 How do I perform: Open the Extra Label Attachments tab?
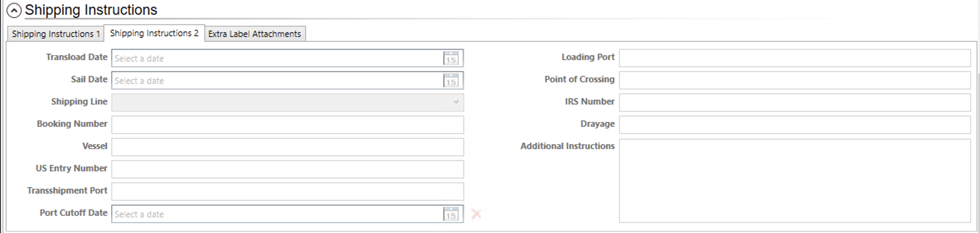(x=254, y=34)
